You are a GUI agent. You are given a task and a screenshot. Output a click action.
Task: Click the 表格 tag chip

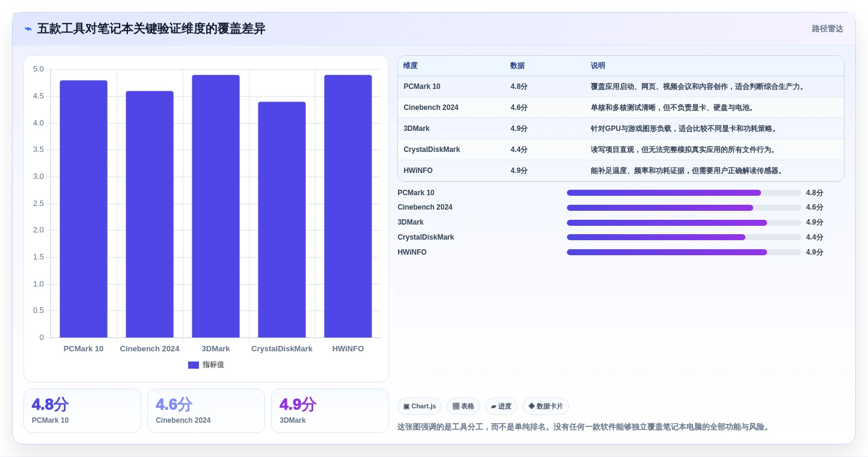coord(463,407)
